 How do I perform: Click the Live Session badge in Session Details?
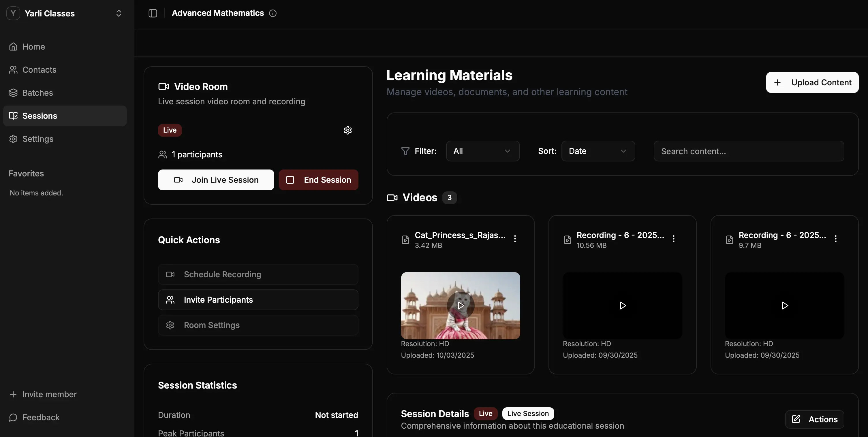click(x=528, y=413)
